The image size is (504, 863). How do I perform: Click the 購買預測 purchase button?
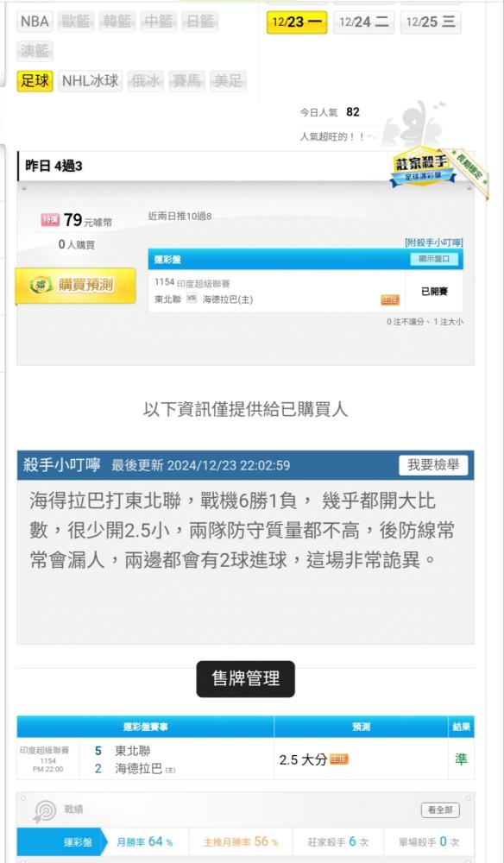click(x=75, y=285)
